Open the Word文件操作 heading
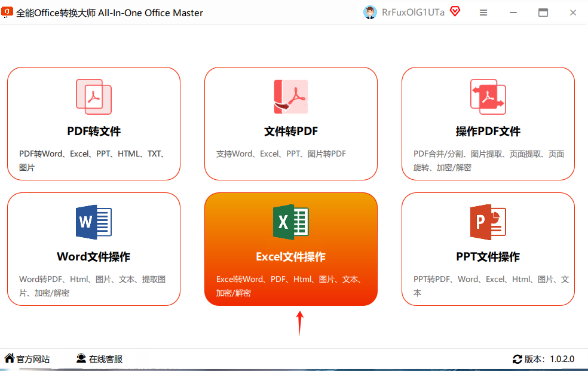Screen dimensions: 588x371 coord(94,257)
